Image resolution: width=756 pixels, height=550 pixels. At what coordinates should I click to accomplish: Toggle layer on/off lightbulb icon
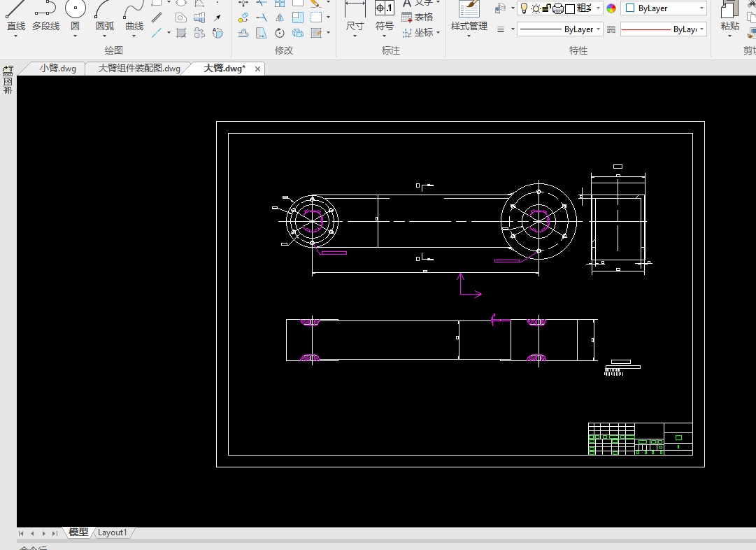click(x=523, y=8)
